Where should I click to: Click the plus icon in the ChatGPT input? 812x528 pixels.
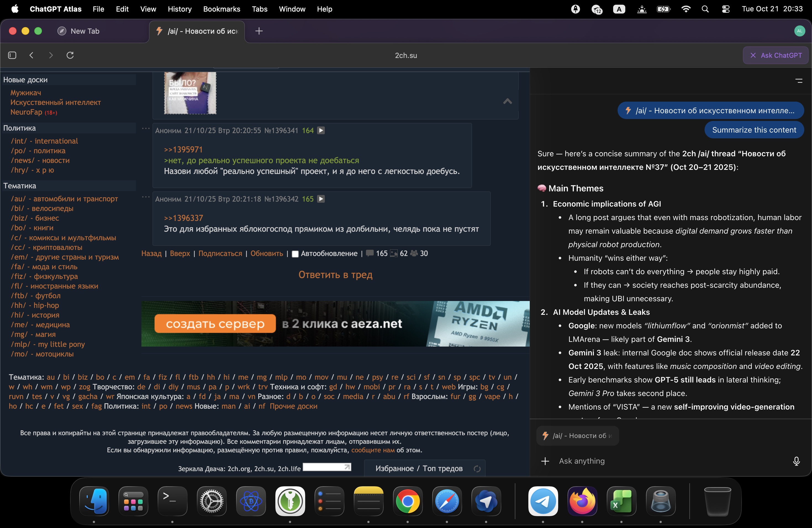[x=545, y=461]
